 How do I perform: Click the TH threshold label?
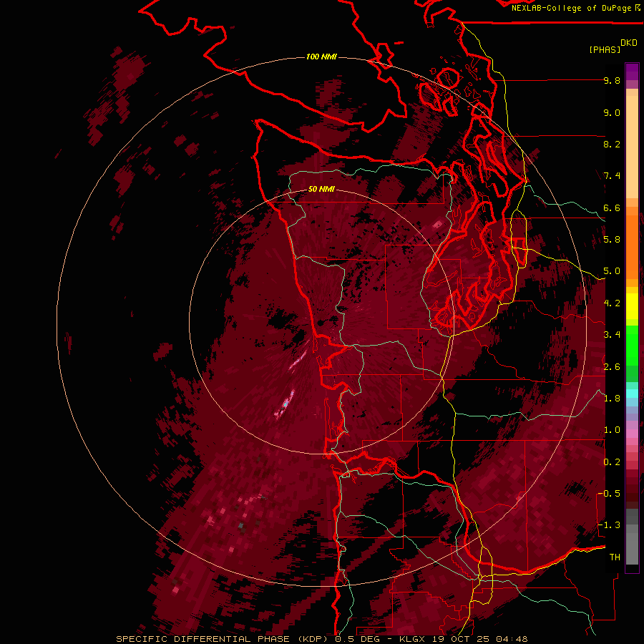[x=615, y=557]
